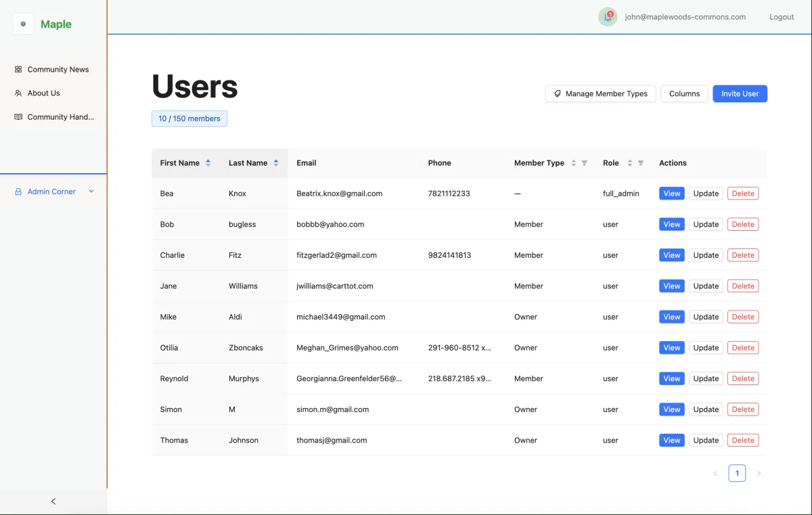Open the Community Handbook book icon

tap(18, 116)
